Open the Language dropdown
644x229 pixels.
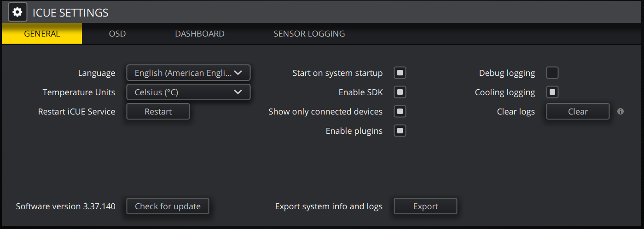coord(188,73)
